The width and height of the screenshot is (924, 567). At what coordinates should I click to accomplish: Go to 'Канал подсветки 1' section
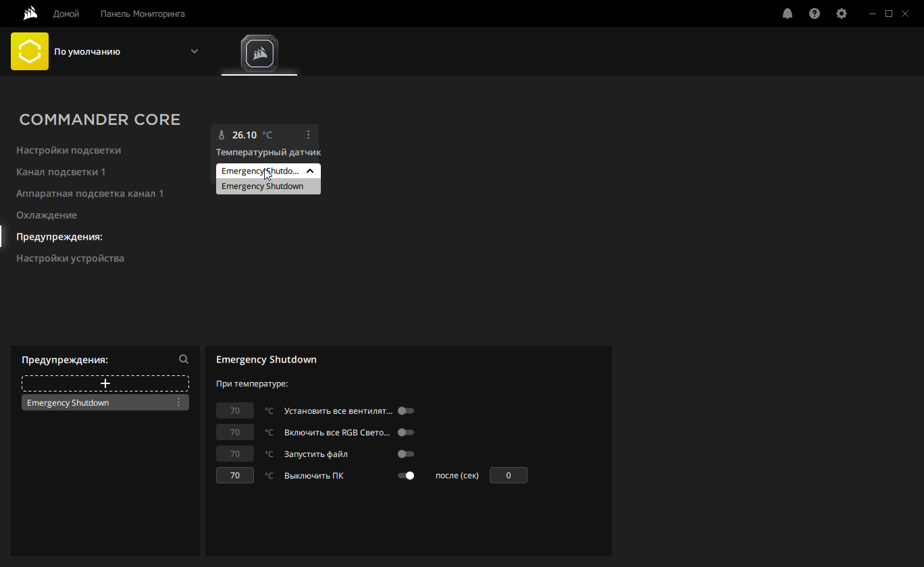click(x=61, y=171)
